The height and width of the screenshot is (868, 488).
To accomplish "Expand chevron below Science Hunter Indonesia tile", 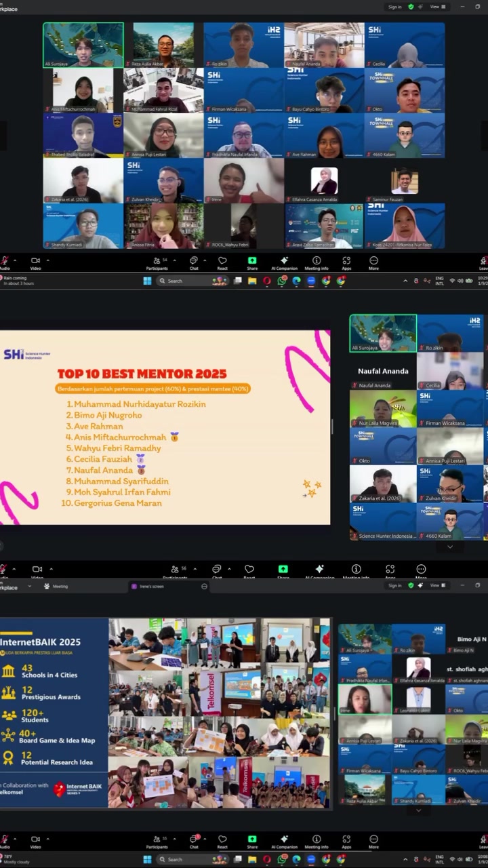I will click(x=450, y=547).
